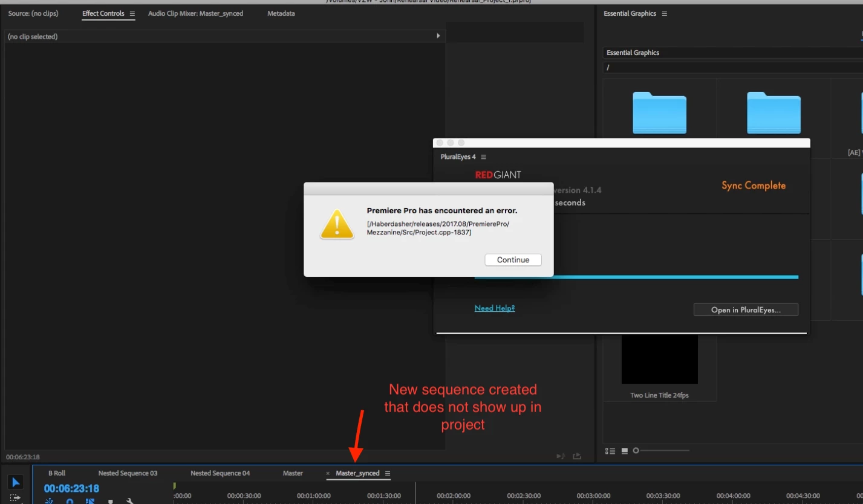863x504 pixels.
Task: Switch Essential Graphics browser to icon view
Action: (x=625, y=451)
